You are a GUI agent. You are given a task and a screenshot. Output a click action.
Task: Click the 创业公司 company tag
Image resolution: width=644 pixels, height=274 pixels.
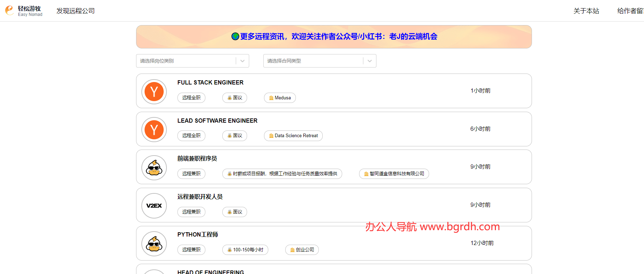(x=302, y=250)
